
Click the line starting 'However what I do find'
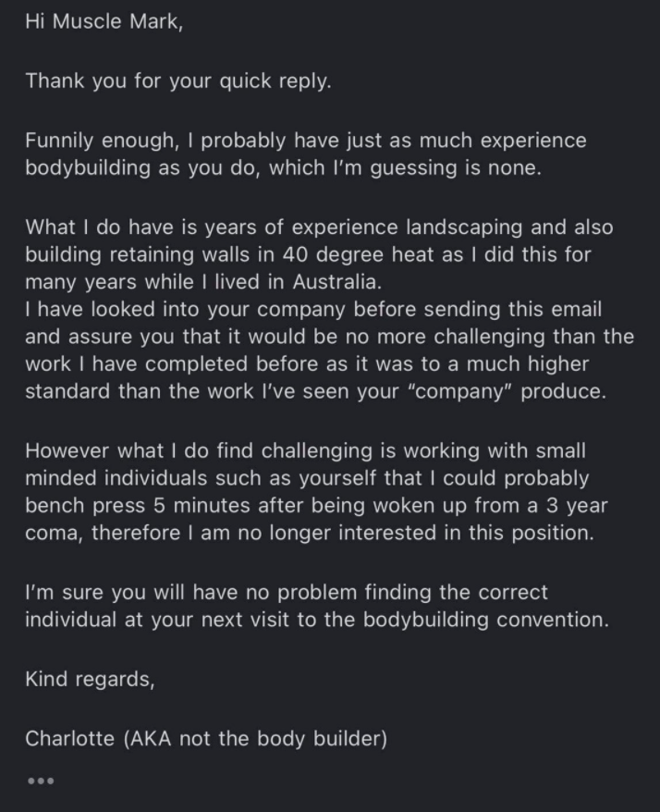tap(305, 451)
